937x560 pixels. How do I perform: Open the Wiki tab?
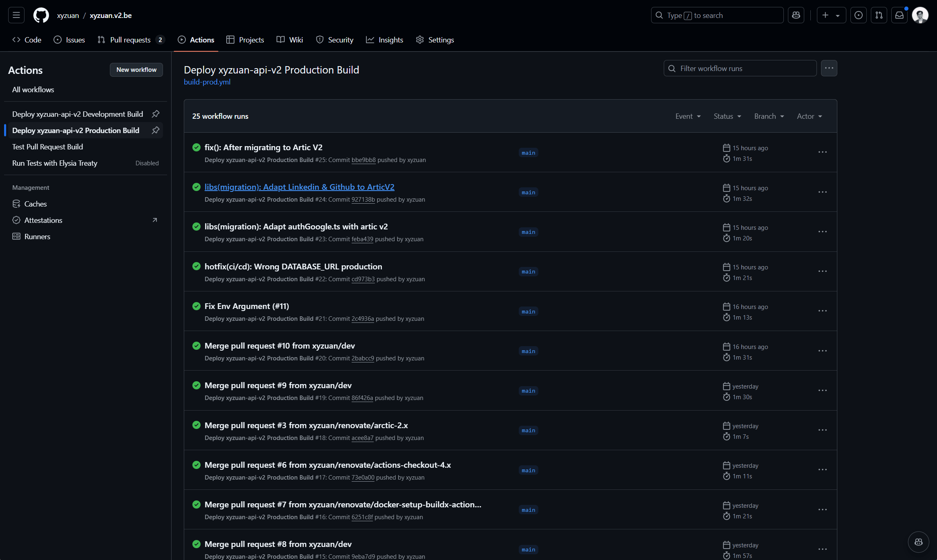(290, 40)
